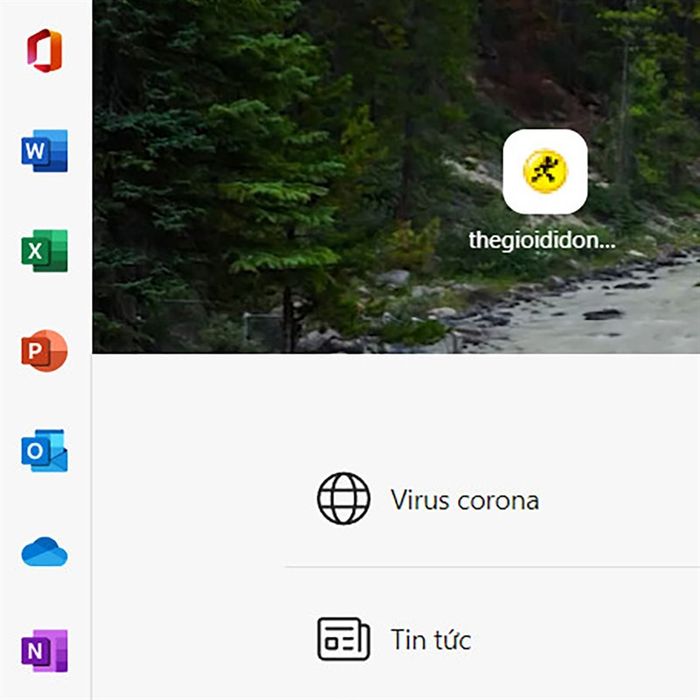
Task: Open the Tin tức news link
Action: [430, 639]
